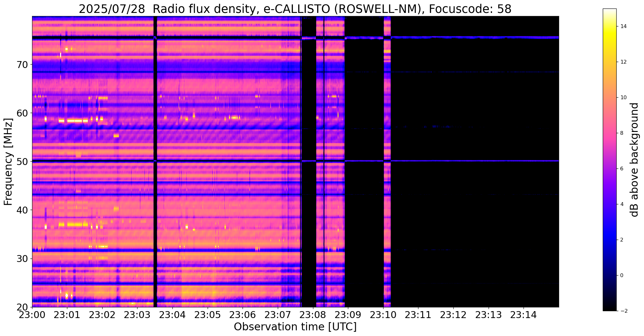The image size is (644, 336).
Task: Click the 23:04 time tick label
Action: [x=172, y=315]
